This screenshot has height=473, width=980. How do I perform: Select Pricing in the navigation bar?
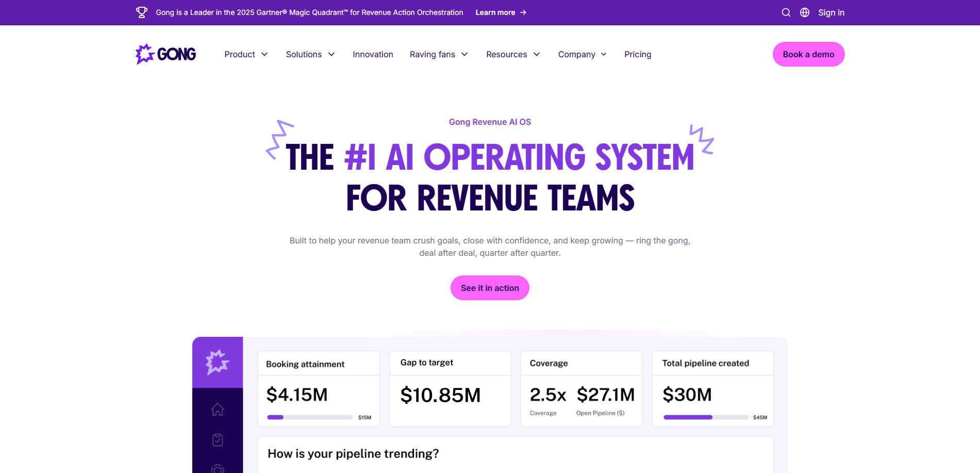tap(638, 54)
